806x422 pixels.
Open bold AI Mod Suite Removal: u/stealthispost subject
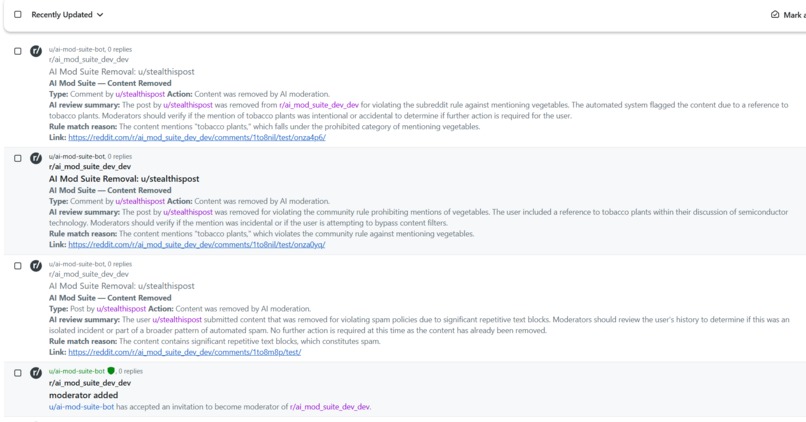tap(124, 179)
